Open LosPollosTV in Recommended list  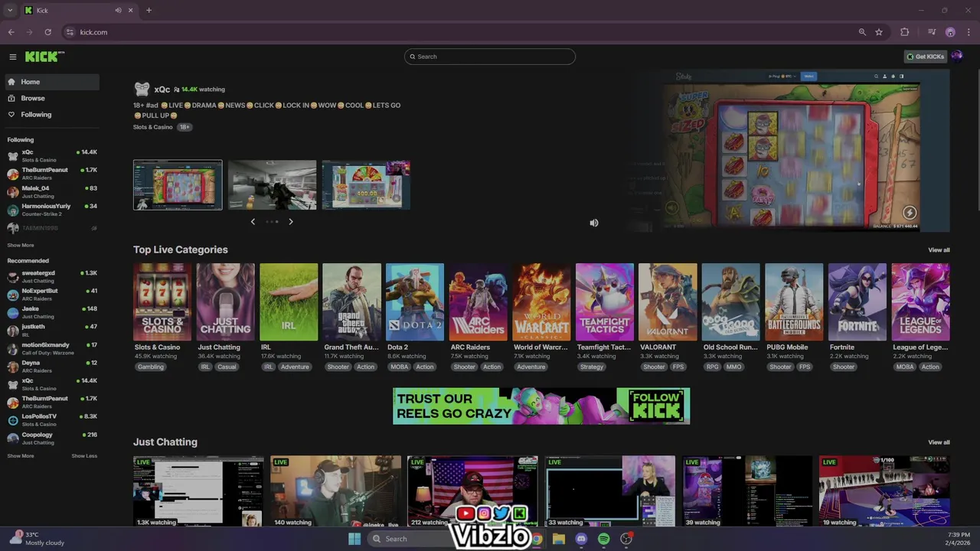pyautogui.click(x=51, y=420)
